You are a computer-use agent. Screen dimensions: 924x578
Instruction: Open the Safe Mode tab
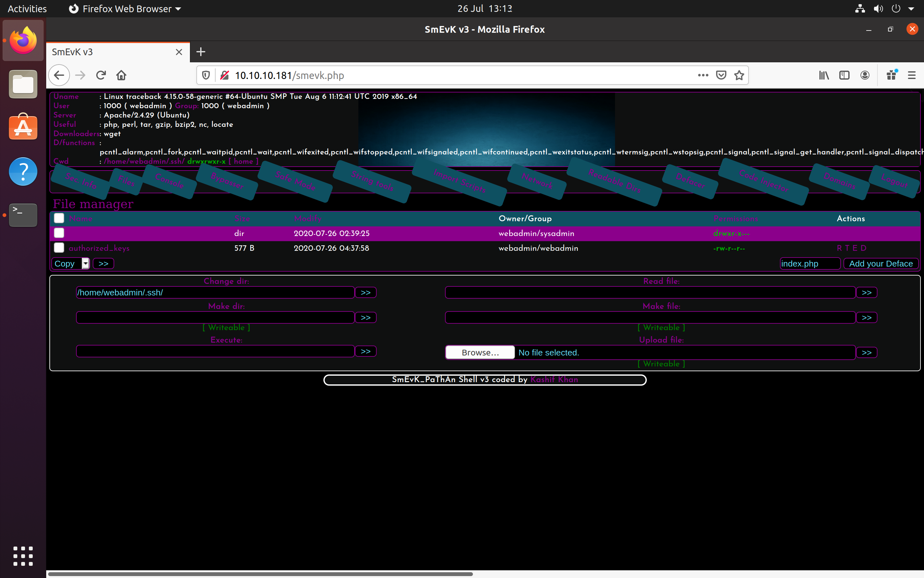tap(295, 181)
